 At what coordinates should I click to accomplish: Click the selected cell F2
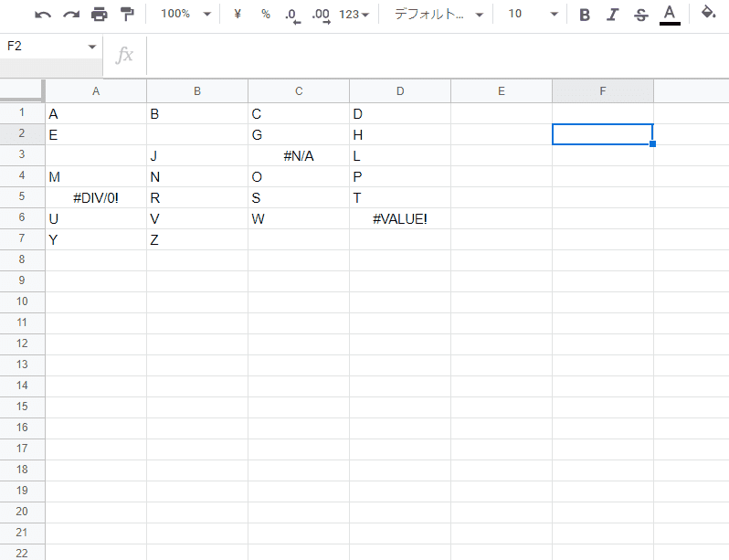pyautogui.click(x=603, y=134)
